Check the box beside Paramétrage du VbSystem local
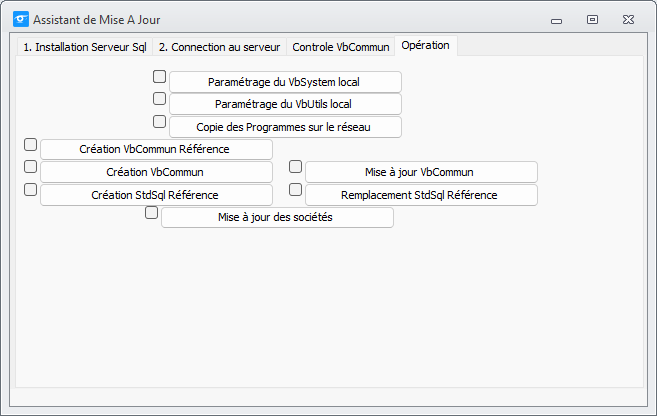The image size is (657, 416). tap(159, 77)
